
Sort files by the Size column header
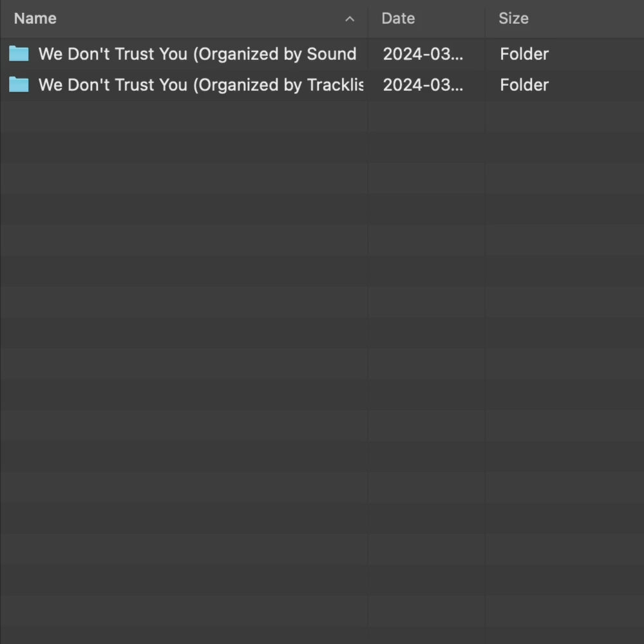click(x=513, y=19)
